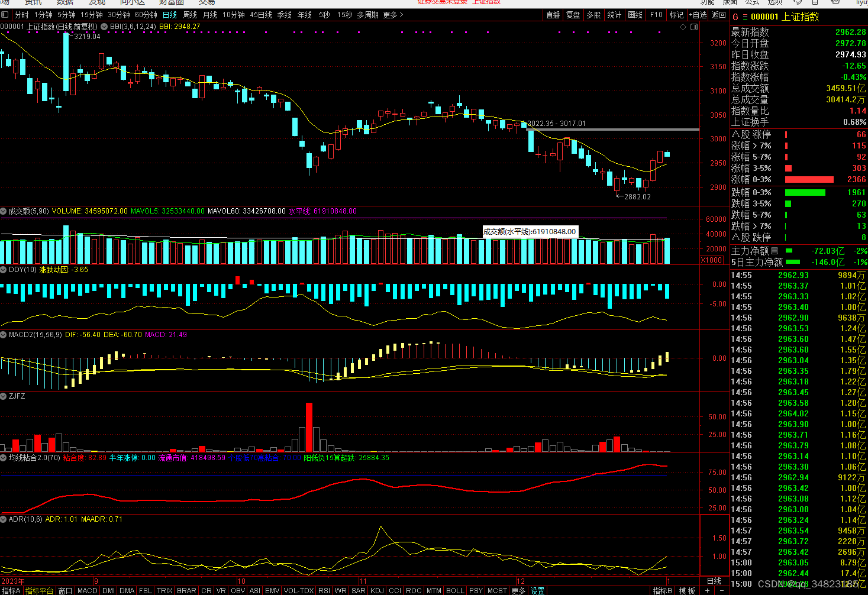Screen dimensions: 868x595
Task: Select the 5秒 period tab
Action: 324,15
